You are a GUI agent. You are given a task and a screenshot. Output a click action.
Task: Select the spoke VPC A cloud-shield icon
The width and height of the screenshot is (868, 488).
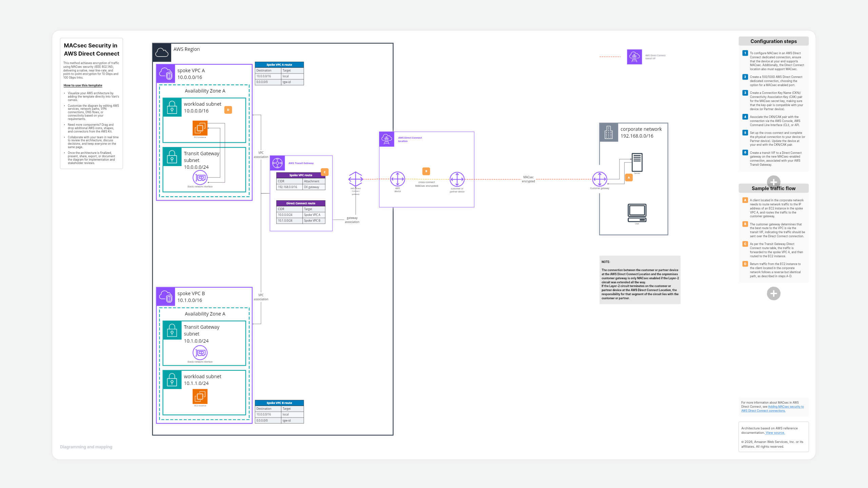pos(166,74)
